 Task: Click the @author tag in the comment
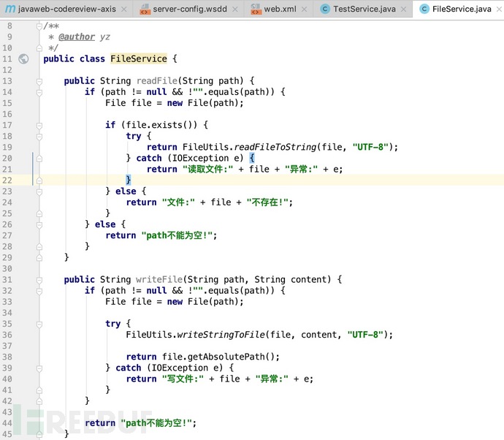(x=77, y=37)
